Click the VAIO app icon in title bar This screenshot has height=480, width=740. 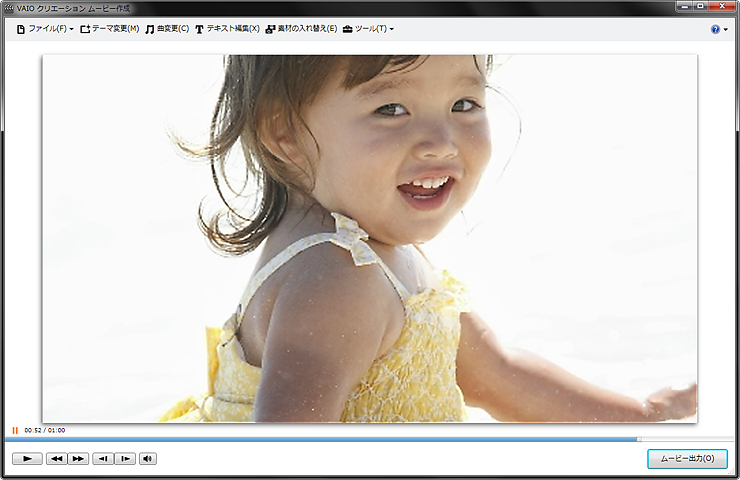pos(10,8)
